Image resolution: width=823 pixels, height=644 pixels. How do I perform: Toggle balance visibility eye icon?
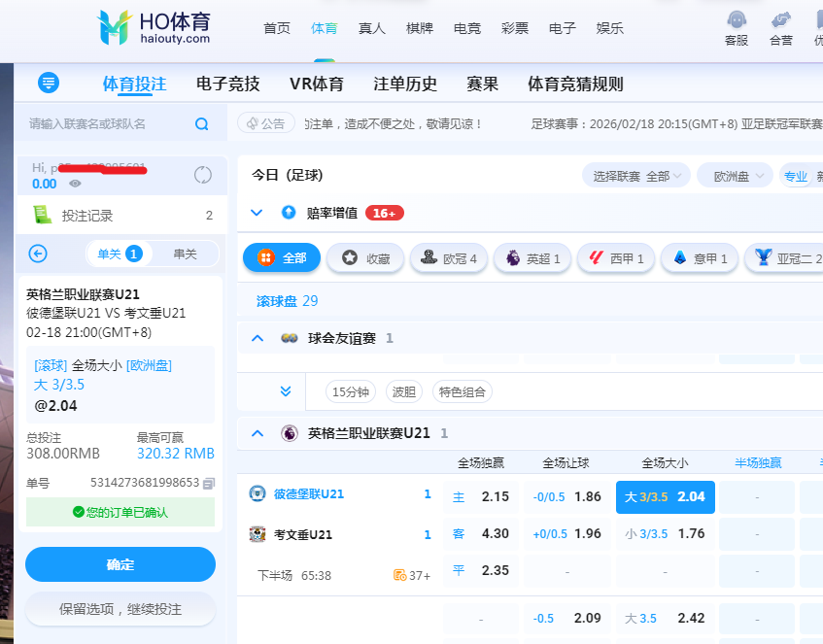point(76,184)
